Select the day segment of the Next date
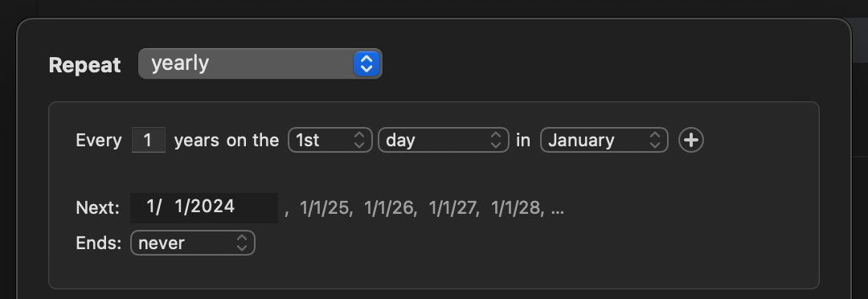 [x=178, y=207]
